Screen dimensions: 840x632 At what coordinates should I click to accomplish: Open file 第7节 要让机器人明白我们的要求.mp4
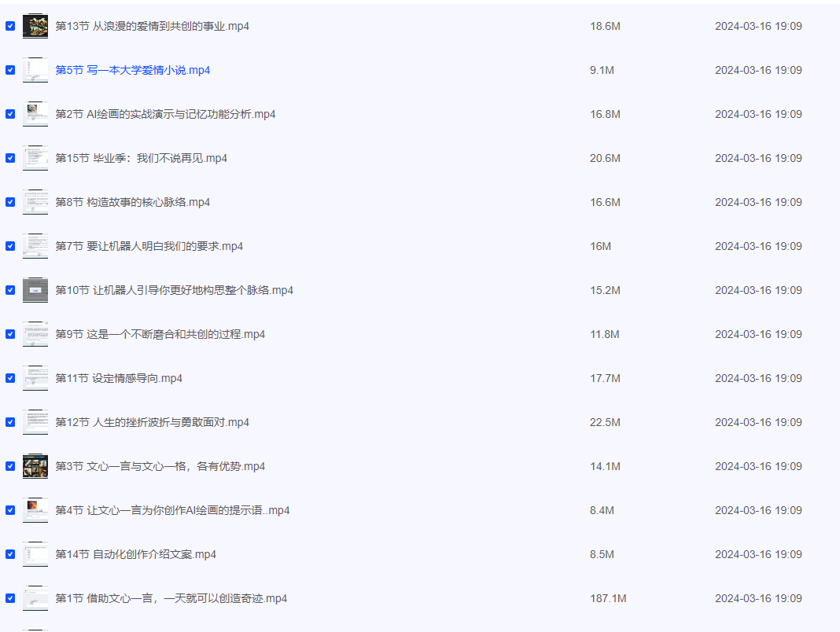coord(149,246)
